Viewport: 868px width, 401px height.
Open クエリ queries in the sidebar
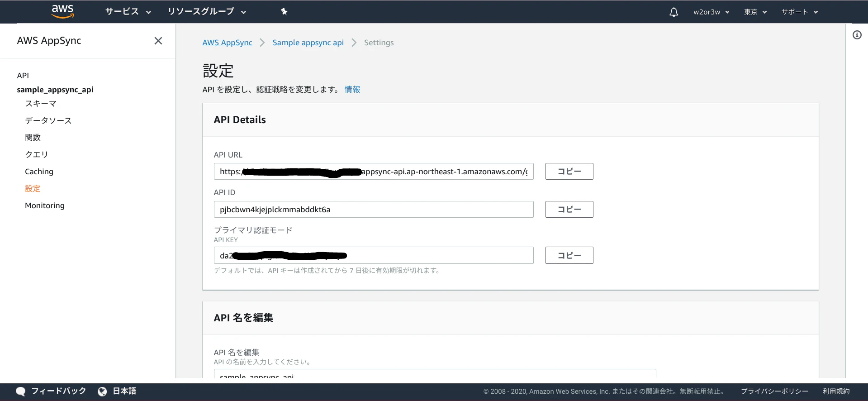coord(37,154)
